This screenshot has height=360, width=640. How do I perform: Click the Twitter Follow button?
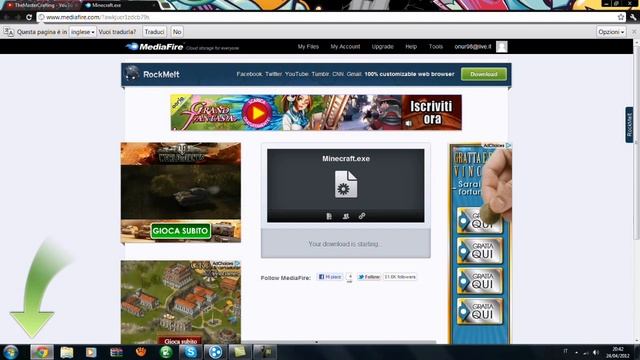tap(369, 277)
